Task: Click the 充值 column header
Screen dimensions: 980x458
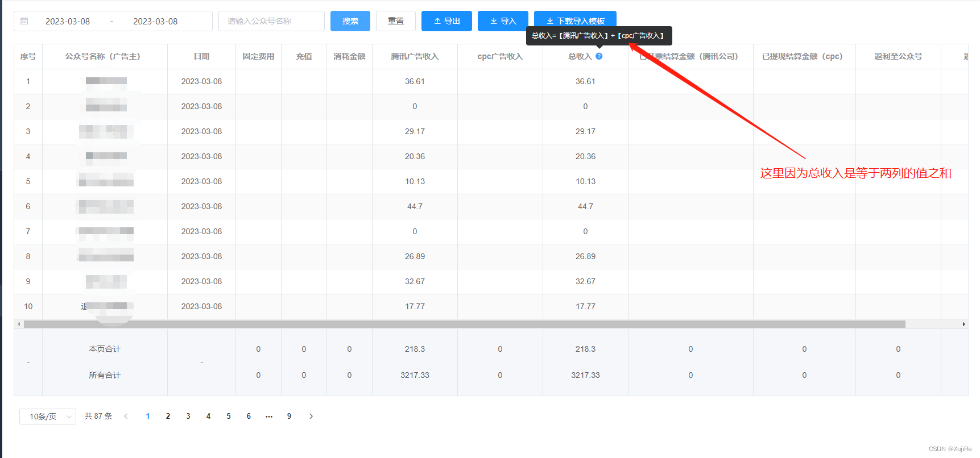Action: [304, 56]
